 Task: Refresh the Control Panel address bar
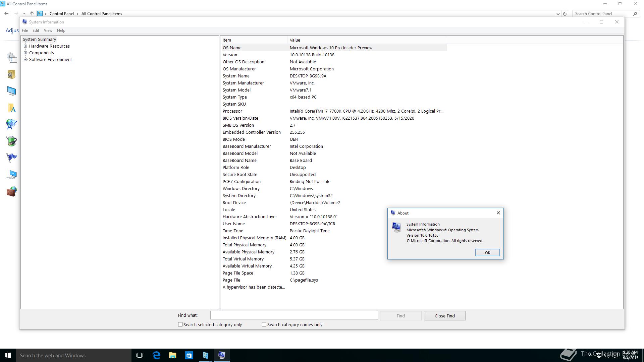[565, 14]
